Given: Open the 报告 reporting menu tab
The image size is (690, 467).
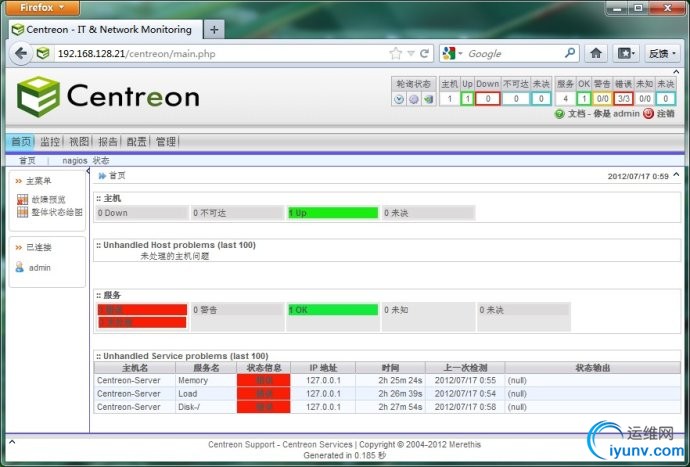Looking at the screenshot, I should click(108, 141).
